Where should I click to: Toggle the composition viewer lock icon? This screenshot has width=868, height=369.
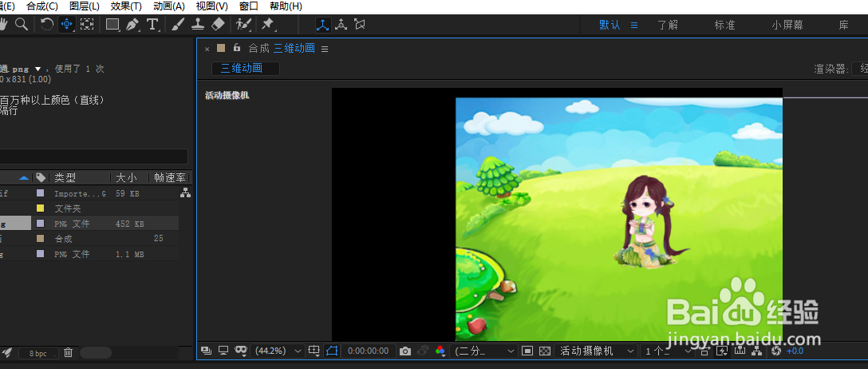tap(237, 48)
